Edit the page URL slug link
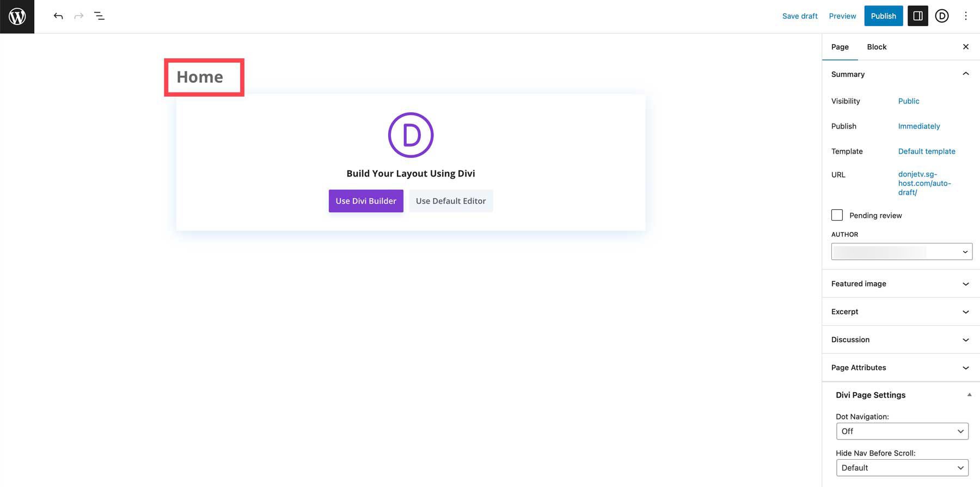 (924, 183)
